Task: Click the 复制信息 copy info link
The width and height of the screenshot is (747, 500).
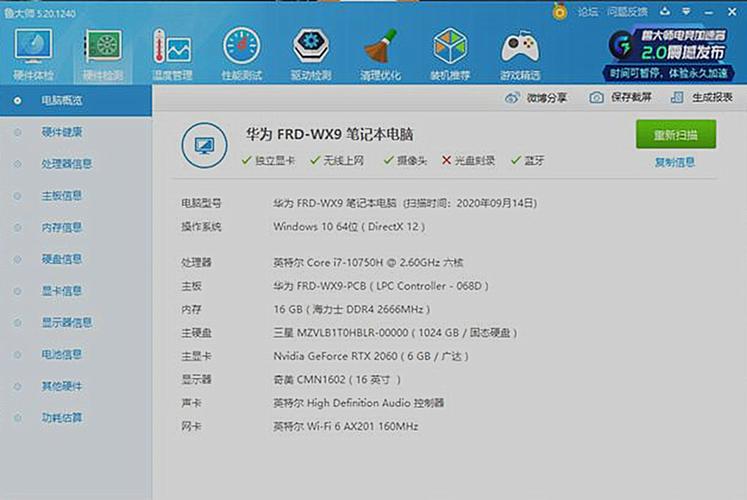Action: tap(675, 162)
